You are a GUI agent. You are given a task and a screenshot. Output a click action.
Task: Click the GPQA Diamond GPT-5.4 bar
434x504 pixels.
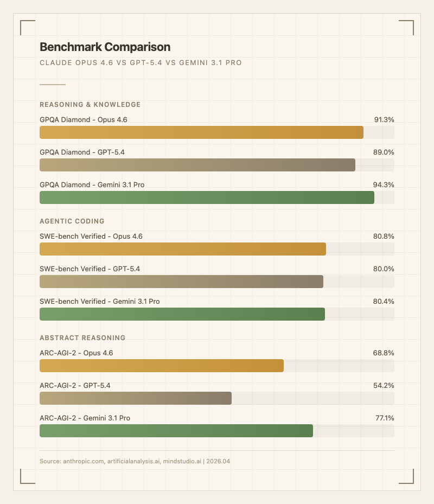(x=197, y=165)
